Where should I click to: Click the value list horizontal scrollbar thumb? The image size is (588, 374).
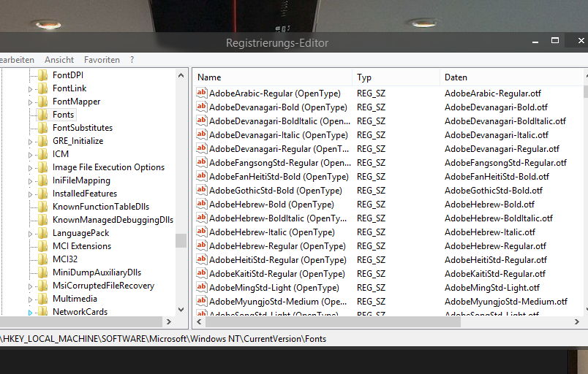333,321
